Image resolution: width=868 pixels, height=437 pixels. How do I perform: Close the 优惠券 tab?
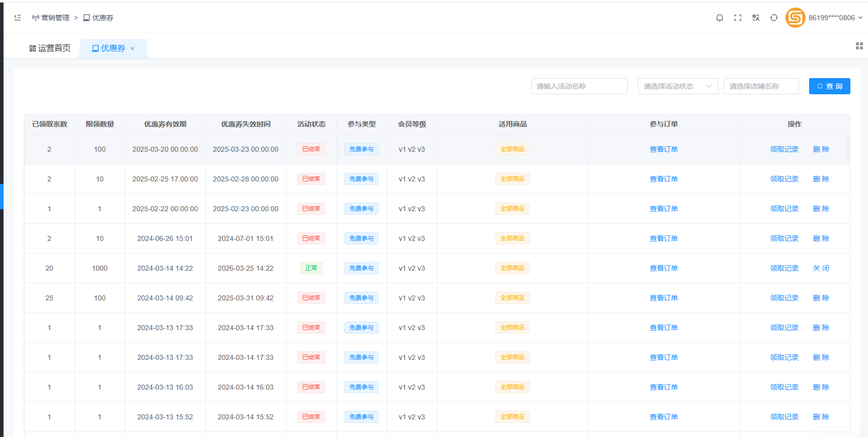pyautogui.click(x=132, y=48)
